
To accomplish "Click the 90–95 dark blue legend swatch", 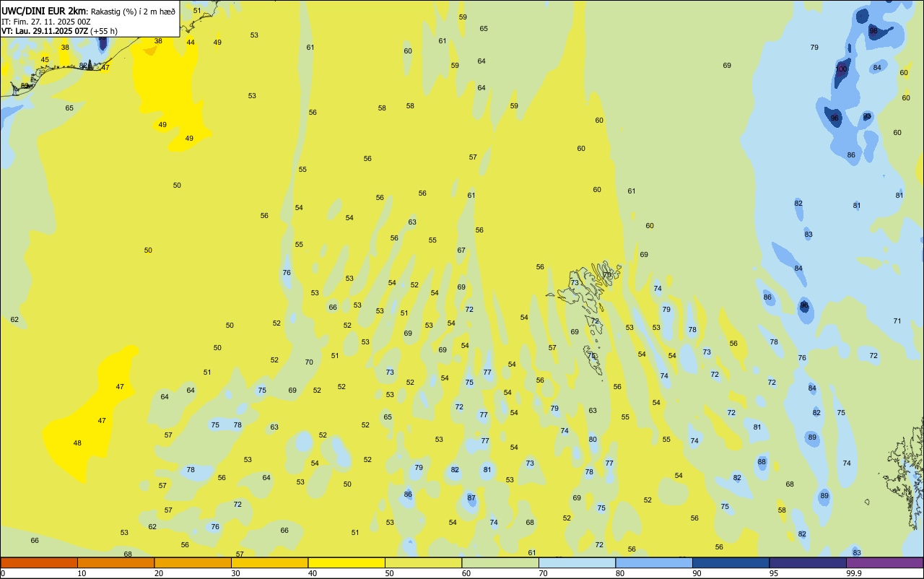I will pyautogui.click(x=731, y=562).
